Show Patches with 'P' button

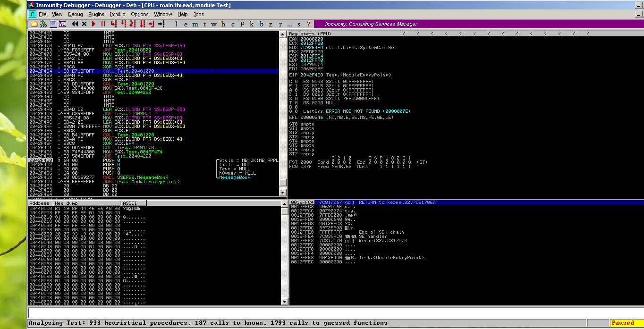point(242,24)
